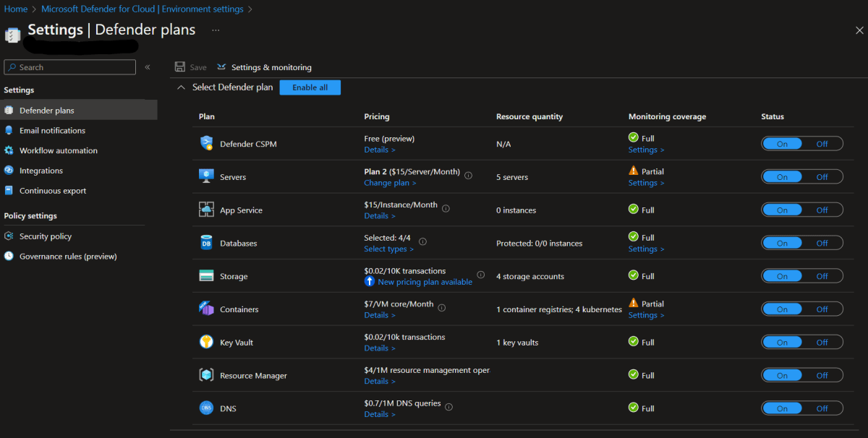Viewport: 868px width, 438px height.
Task: Click the sidebar Search field
Action: [x=69, y=67]
